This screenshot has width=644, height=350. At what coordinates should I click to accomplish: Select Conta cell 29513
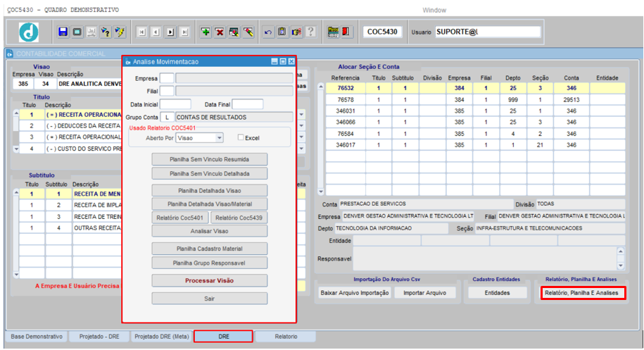tap(571, 99)
